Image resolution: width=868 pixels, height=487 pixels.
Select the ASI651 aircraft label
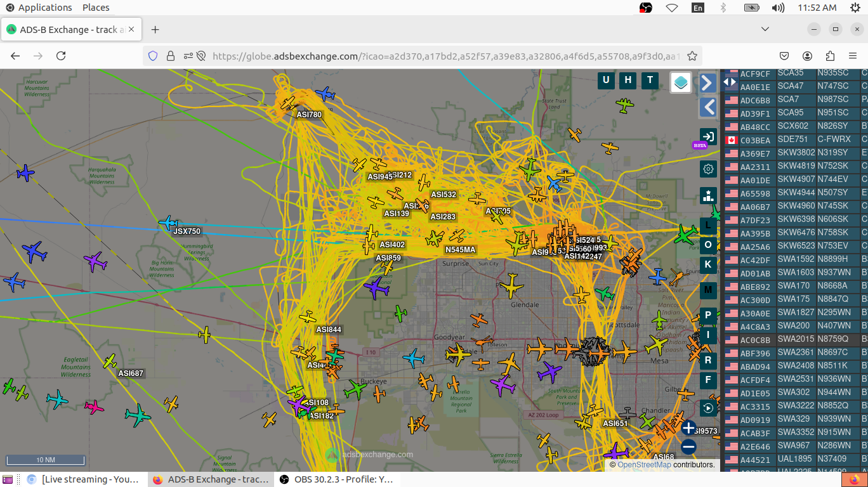615,424
